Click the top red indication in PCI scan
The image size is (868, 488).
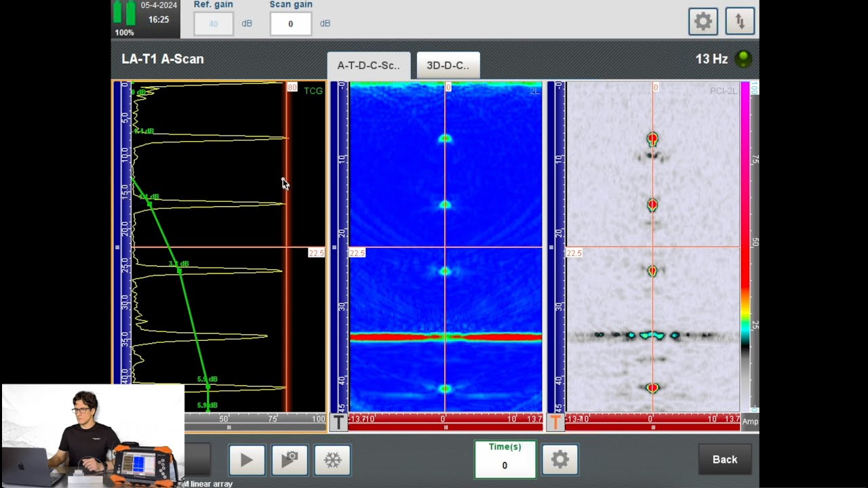pyautogui.click(x=652, y=139)
